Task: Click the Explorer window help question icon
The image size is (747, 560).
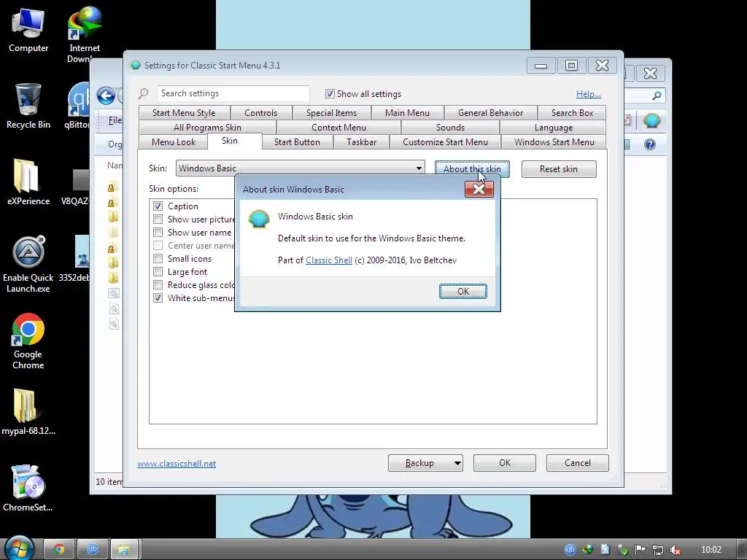Action: (x=650, y=144)
